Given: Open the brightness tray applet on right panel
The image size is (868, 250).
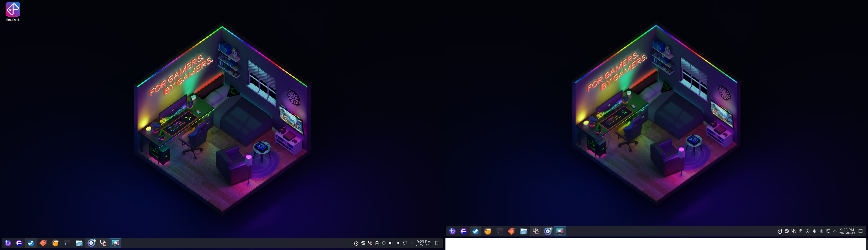Looking at the screenshot, I should pos(821,231).
